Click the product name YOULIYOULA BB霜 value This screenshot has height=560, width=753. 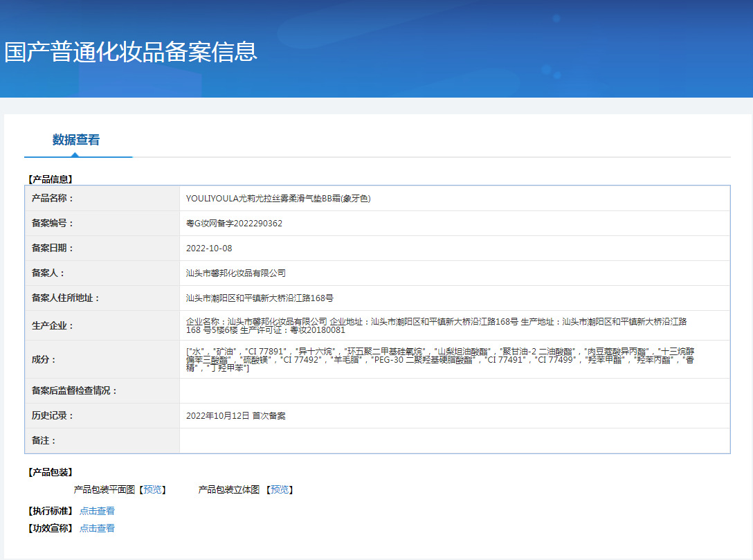[x=278, y=199]
